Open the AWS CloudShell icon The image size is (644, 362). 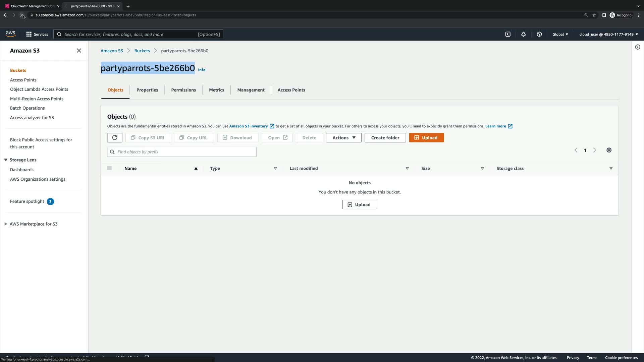(508, 34)
